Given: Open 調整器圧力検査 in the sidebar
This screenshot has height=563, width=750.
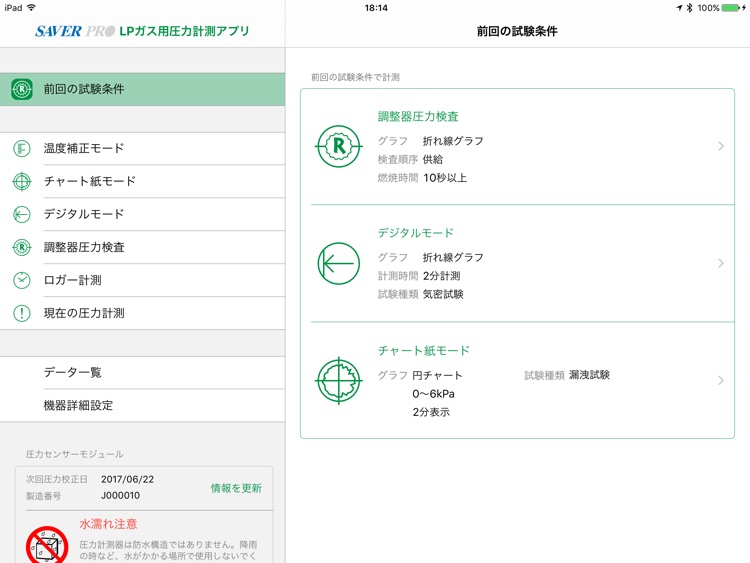Looking at the screenshot, I should (x=143, y=247).
